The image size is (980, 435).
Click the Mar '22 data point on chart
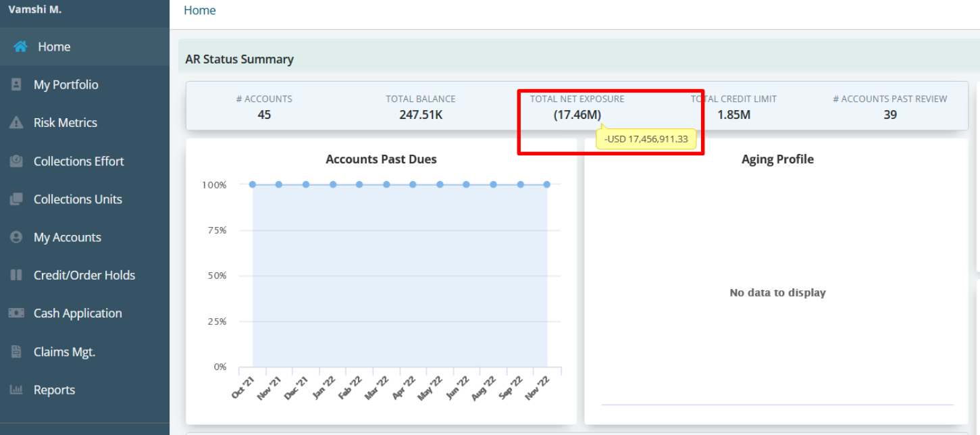pyautogui.click(x=386, y=184)
